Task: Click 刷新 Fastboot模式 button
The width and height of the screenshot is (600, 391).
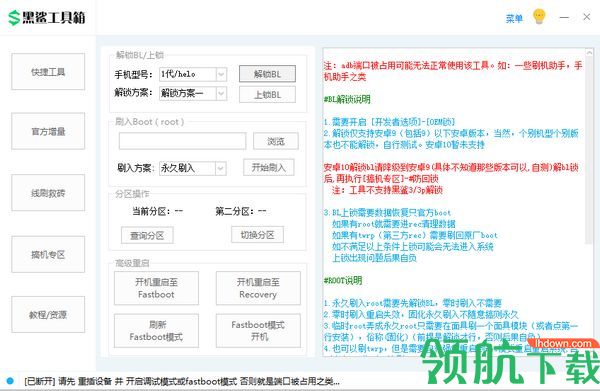Action: coord(156,331)
